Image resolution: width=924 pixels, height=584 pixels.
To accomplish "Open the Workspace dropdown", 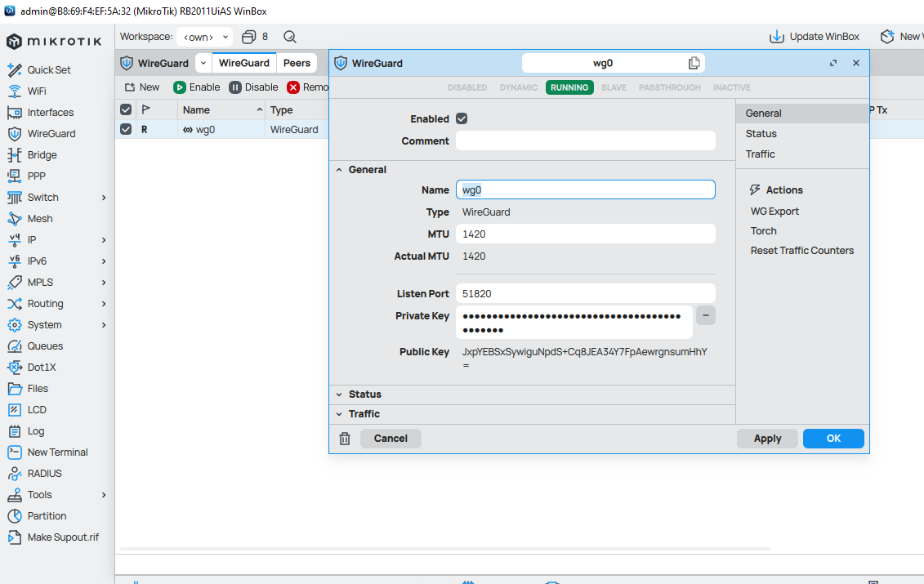I will [204, 37].
